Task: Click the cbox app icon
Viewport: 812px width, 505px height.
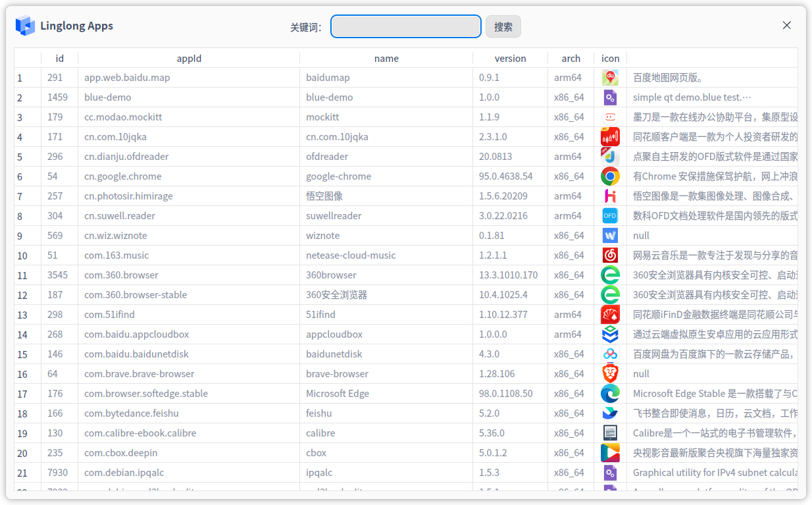Action: click(x=610, y=453)
